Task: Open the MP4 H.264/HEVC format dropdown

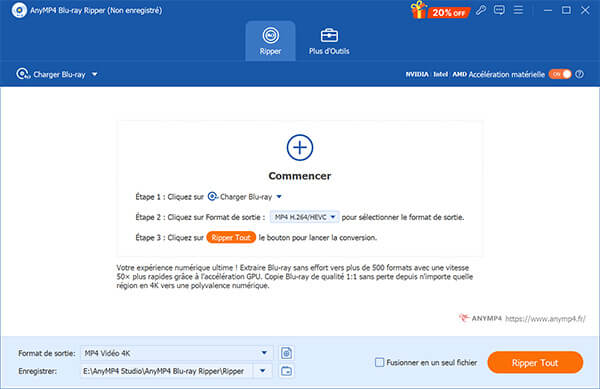Action: (x=304, y=217)
